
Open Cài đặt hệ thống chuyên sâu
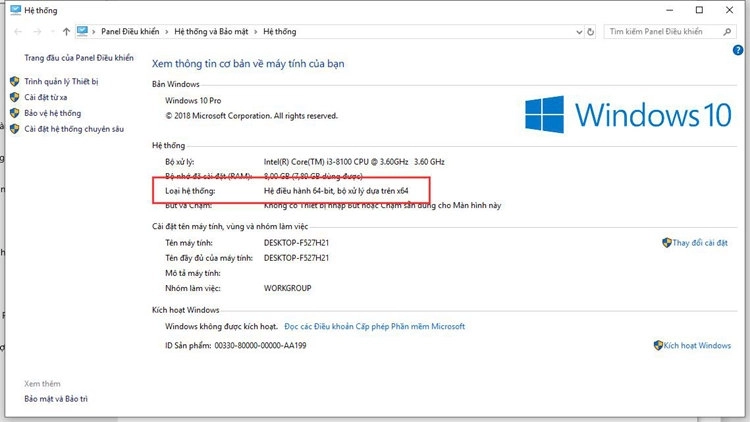pos(74,129)
